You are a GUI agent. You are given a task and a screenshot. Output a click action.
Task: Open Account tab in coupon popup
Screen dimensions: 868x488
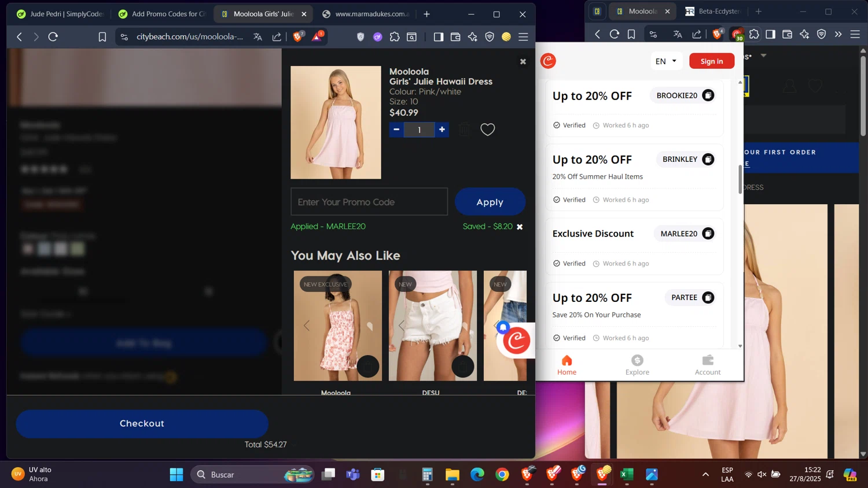[x=708, y=365]
